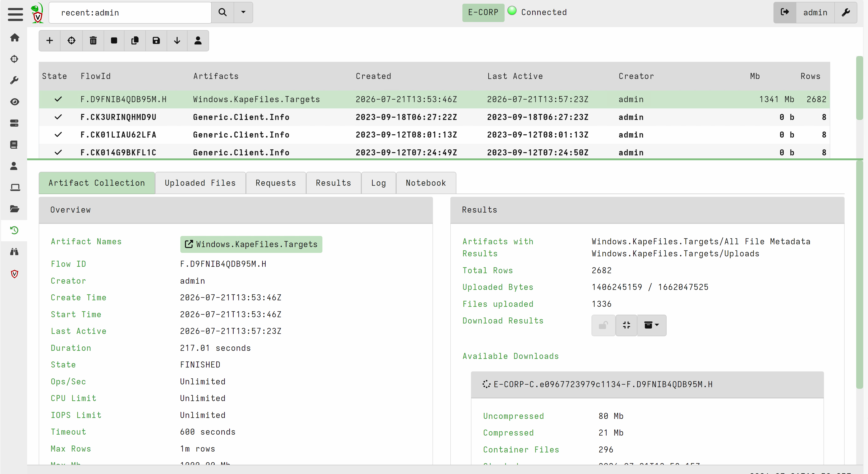The width and height of the screenshot is (868, 474).
Task: Select flow row F.CK3URINQHMD9U
Action: (x=434, y=117)
